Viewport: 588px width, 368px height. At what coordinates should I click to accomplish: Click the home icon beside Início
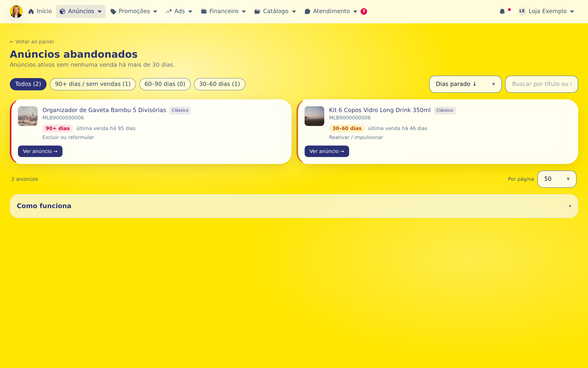coord(31,11)
